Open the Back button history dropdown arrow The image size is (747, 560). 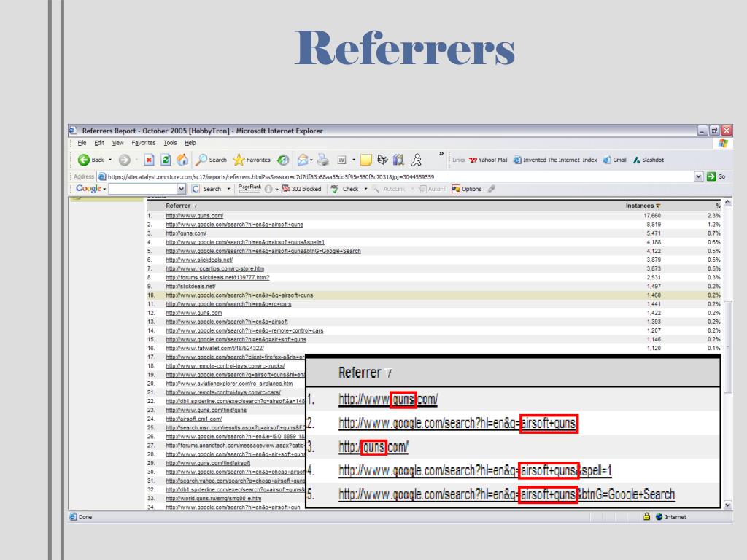click(110, 160)
